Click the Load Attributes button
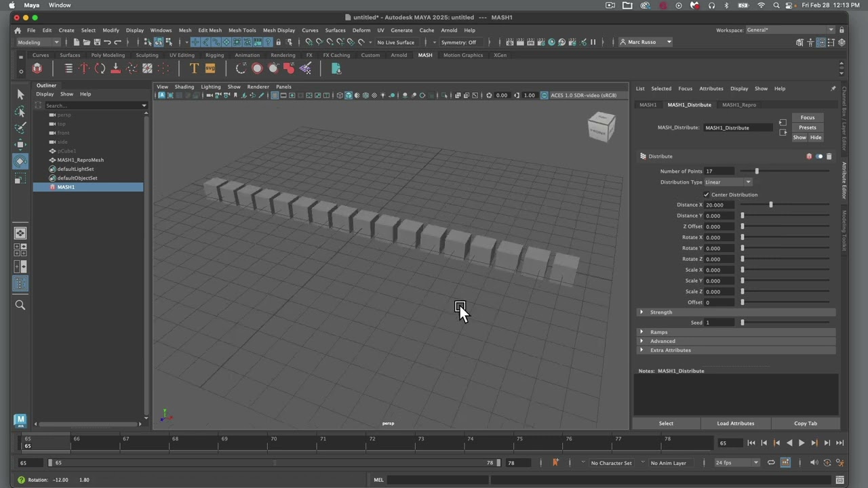The height and width of the screenshot is (488, 868). click(x=736, y=424)
